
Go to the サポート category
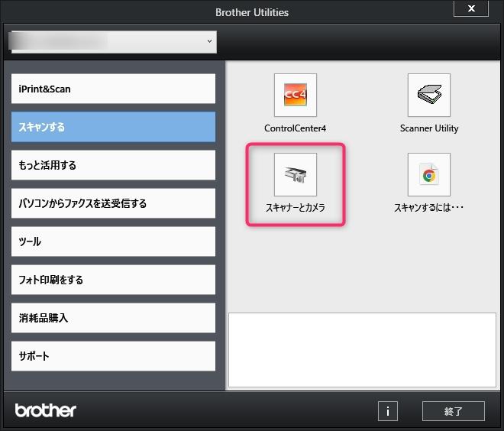tap(113, 356)
